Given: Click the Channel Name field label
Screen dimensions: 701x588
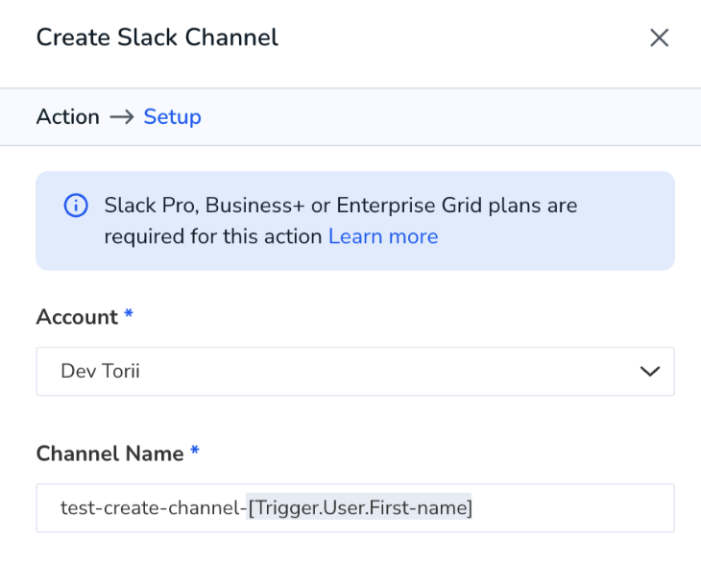Looking at the screenshot, I should 110,453.
